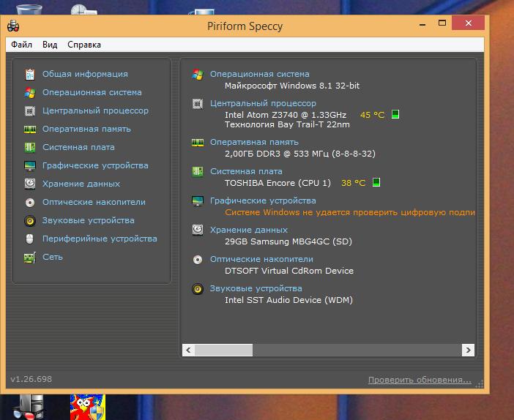The width and height of the screenshot is (514, 420).
Task: Select Операционная система in sidebar
Action: click(92, 93)
